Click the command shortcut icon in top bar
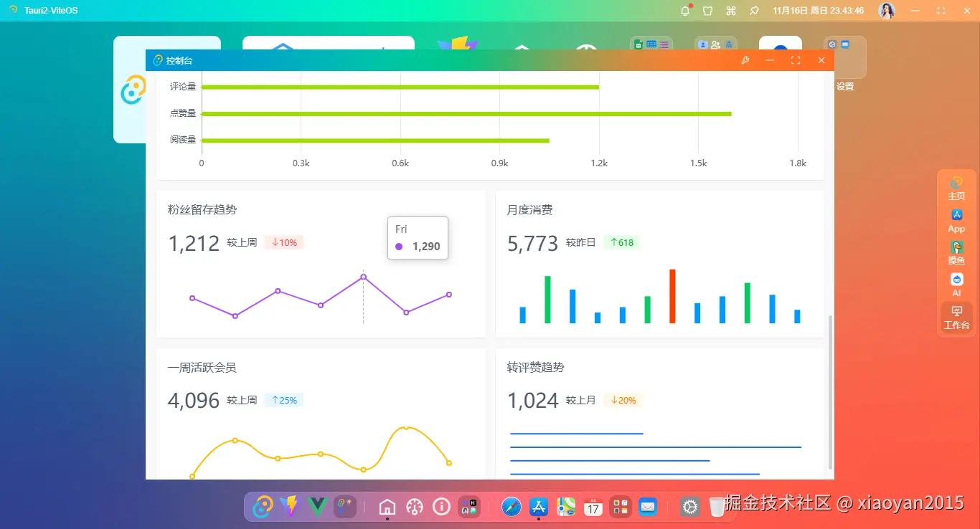980x529 pixels. 731,11
